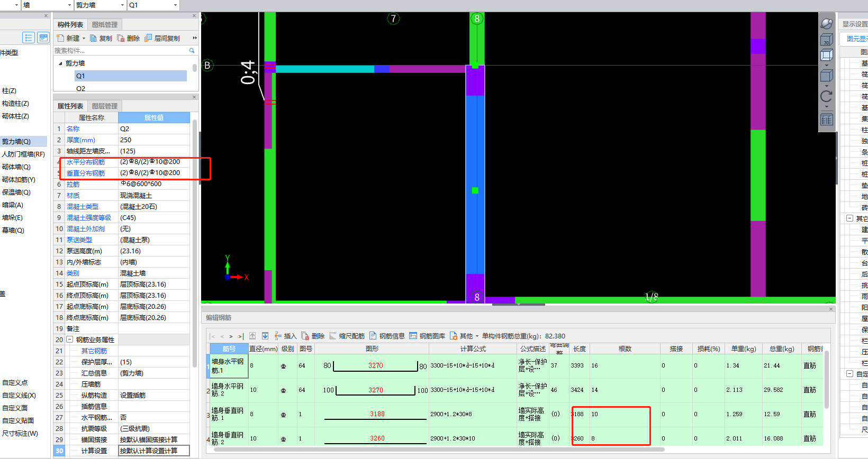Open dropdown arrow below wireframe cube icon
Image resolution: width=868 pixels, height=459 pixels.
827,65
